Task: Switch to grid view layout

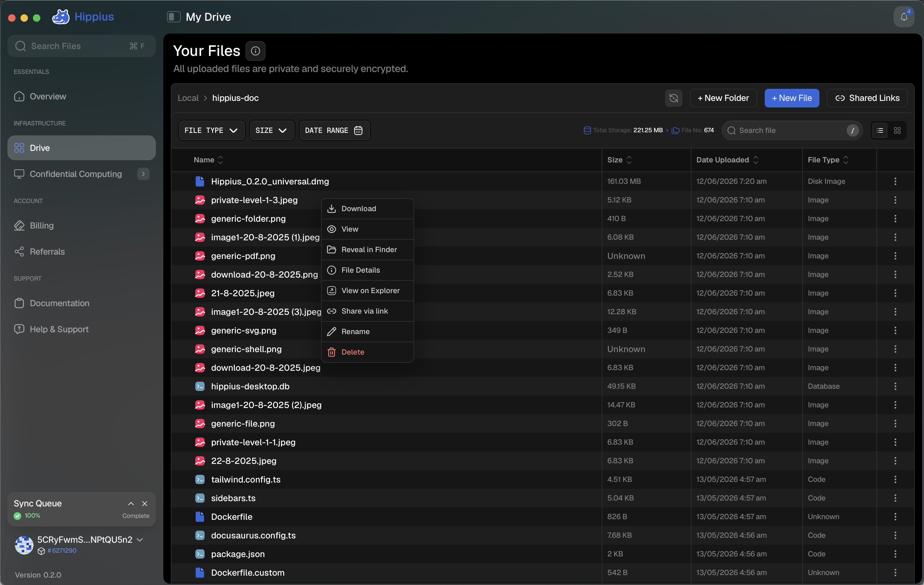Action: (x=897, y=130)
